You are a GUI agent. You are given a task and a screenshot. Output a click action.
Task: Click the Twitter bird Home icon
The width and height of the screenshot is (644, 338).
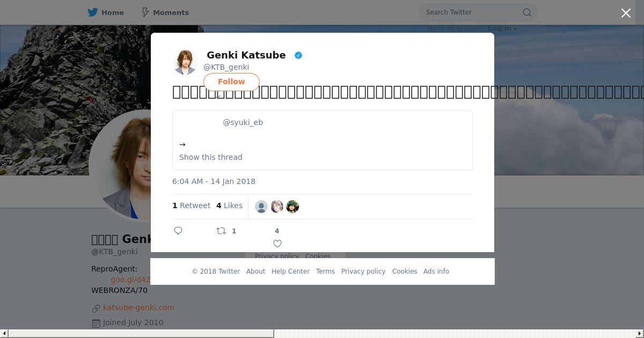tap(93, 12)
